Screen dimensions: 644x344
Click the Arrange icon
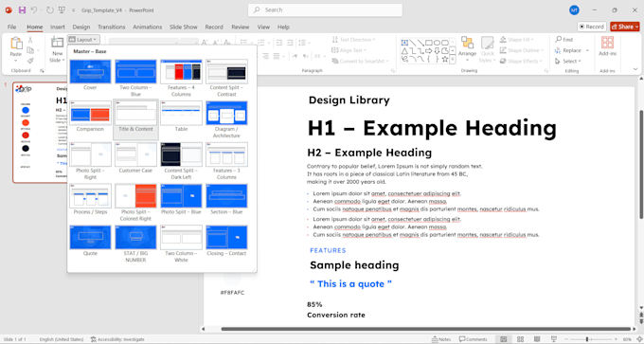tap(467, 43)
